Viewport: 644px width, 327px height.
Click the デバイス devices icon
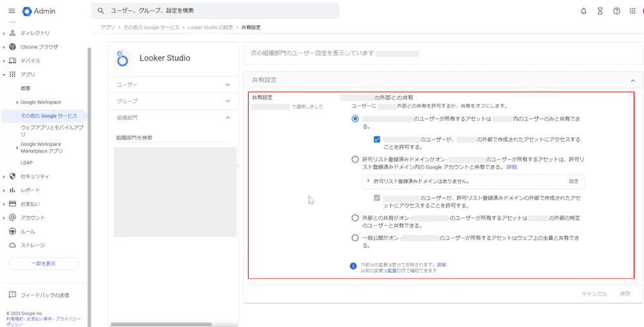pyautogui.click(x=12, y=61)
